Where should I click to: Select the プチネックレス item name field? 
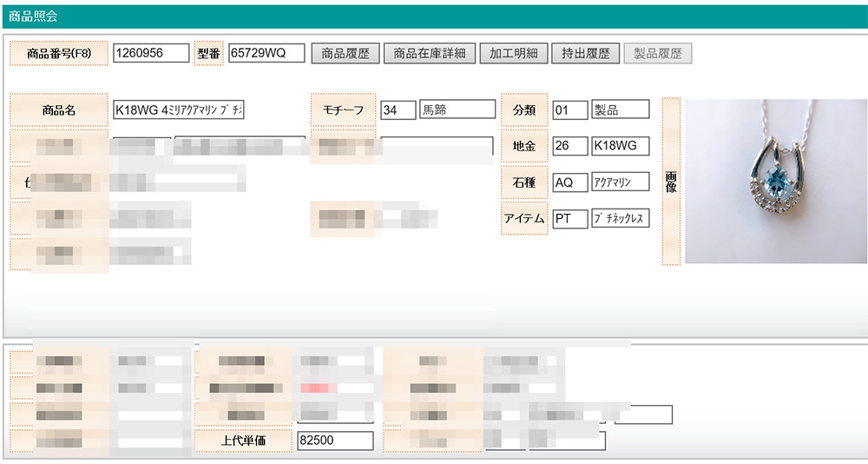[x=620, y=218]
